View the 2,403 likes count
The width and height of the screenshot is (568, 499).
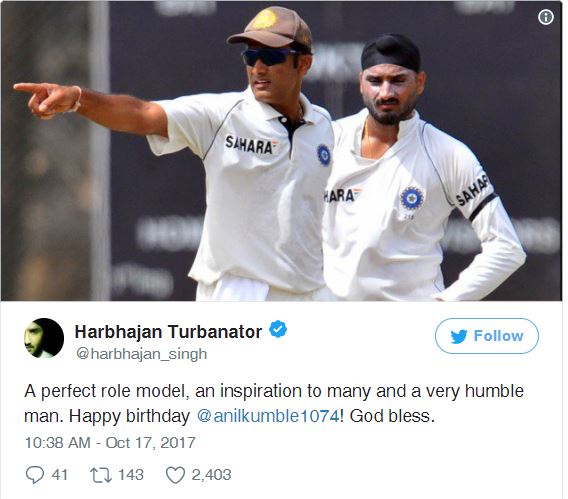211,475
